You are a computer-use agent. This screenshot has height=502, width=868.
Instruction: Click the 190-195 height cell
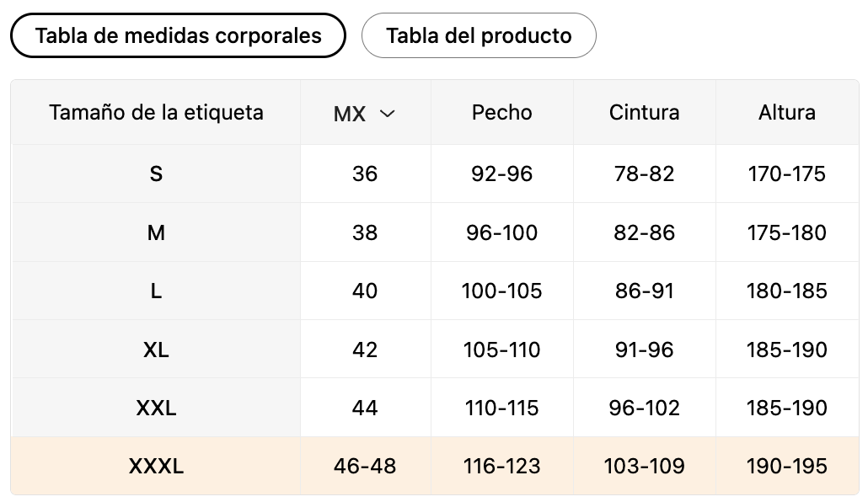pyautogui.click(x=787, y=466)
